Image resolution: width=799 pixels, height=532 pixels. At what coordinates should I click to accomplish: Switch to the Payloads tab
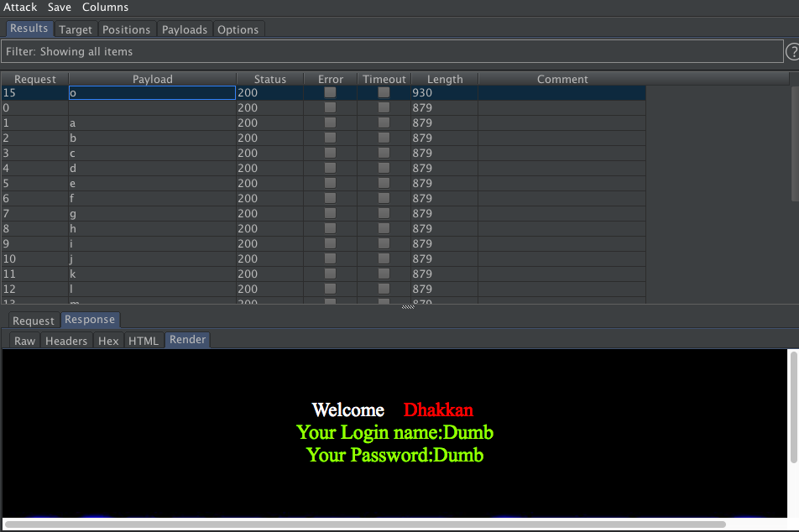coord(185,29)
